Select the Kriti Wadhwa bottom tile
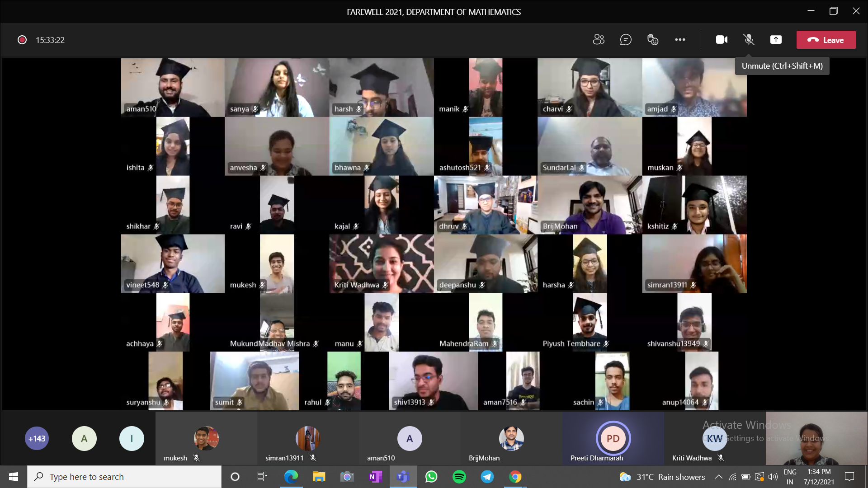Viewport: 868px width, 488px height. tap(714, 438)
